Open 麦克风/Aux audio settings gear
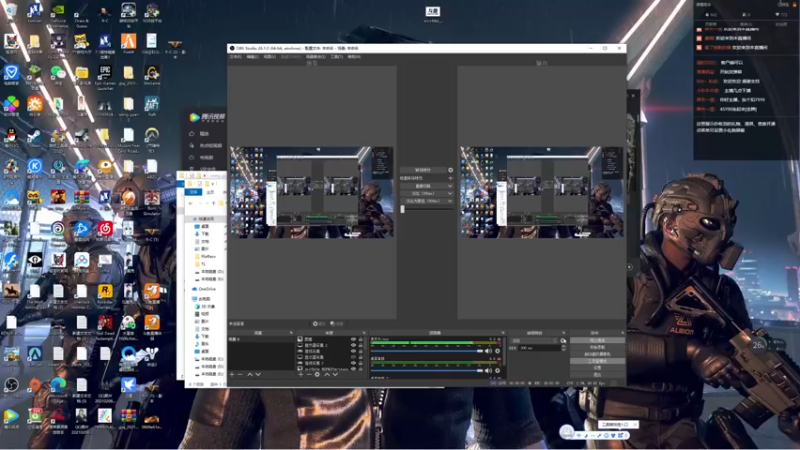800x450 pixels. (497, 351)
